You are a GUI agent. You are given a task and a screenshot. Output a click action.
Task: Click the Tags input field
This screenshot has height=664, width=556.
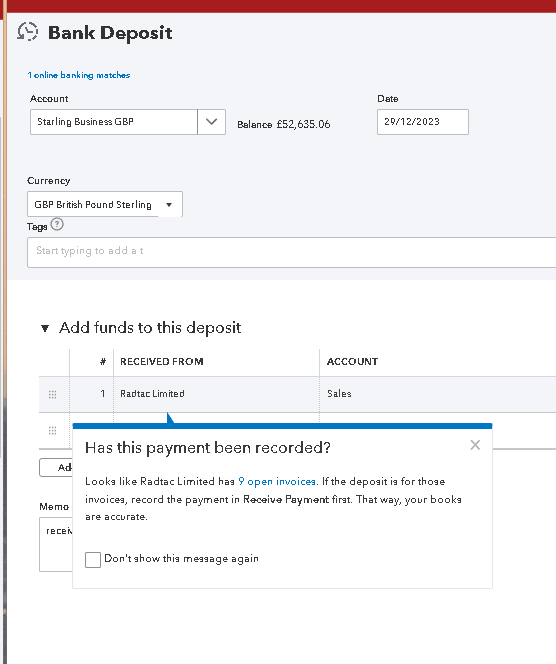291,252
